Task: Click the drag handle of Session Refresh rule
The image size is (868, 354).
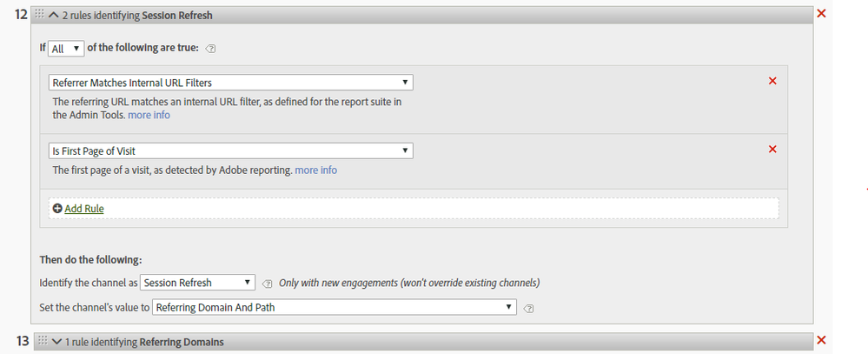Action: tap(39, 15)
